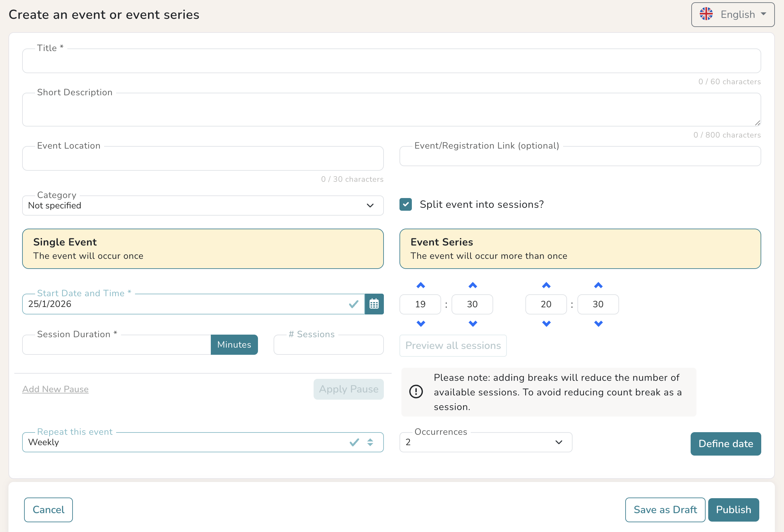Increase end minutes with up arrow
Viewport: 784px width, 532px height.
(598, 286)
